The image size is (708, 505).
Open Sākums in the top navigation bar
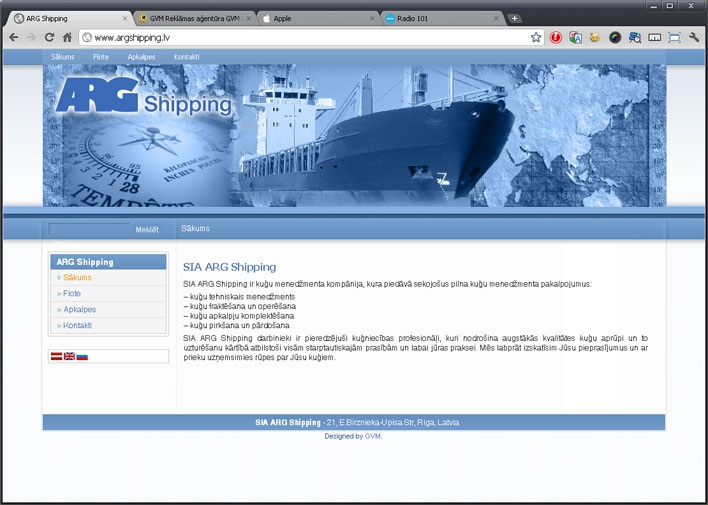click(63, 57)
